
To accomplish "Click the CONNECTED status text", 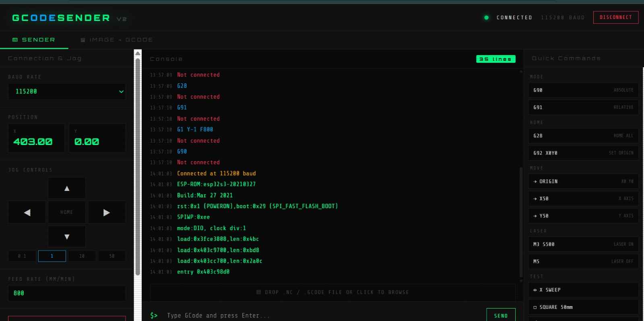I will point(514,18).
